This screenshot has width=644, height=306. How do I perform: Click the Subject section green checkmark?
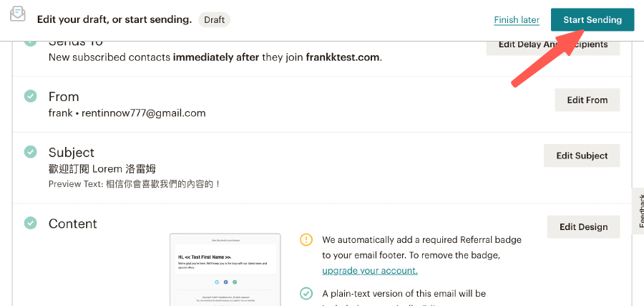click(x=31, y=152)
